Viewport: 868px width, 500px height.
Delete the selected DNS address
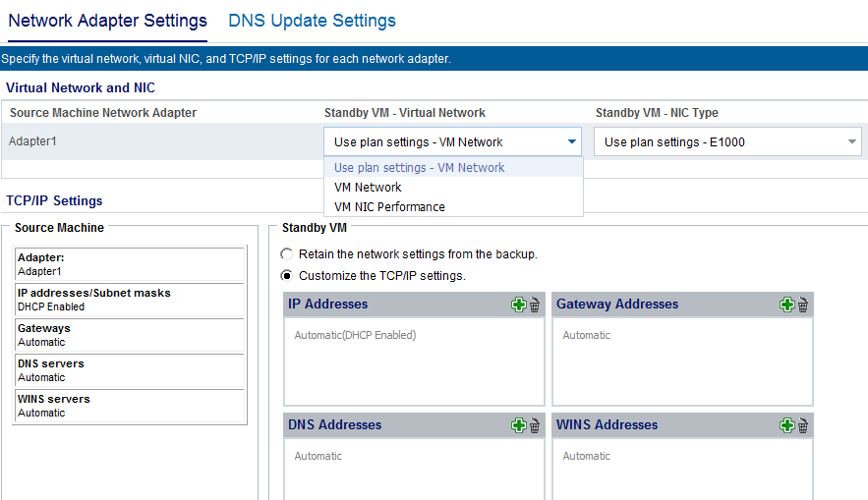535,425
